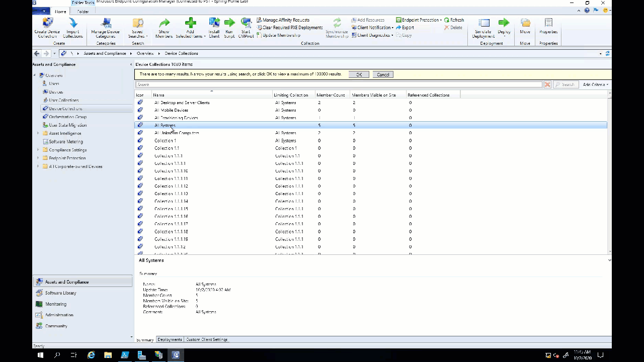Sort by the Name column header
The height and width of the screenshot is (362, 644).
coord(212,95)
